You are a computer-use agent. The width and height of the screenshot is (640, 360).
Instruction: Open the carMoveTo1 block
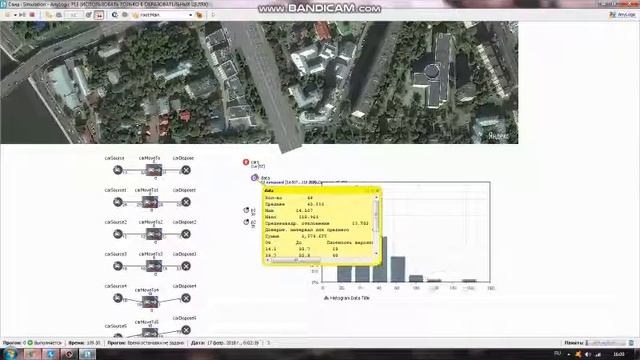point(150,202)
